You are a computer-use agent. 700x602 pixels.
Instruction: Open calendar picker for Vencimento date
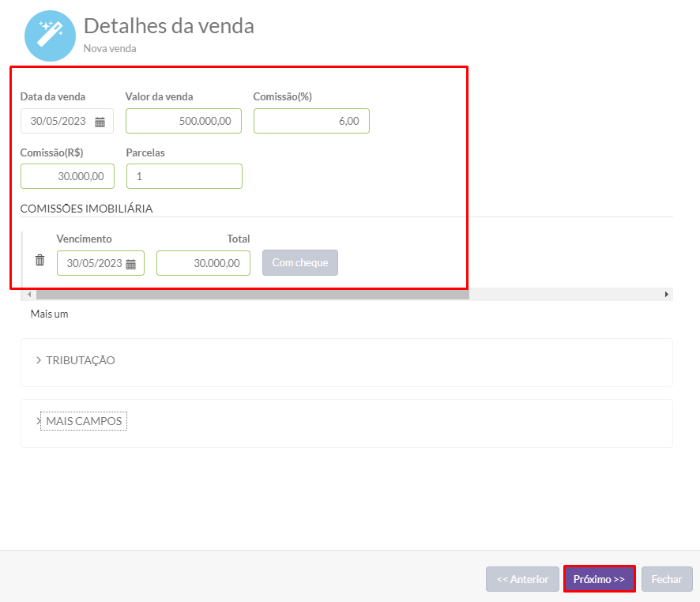click(x=131, y=264)
